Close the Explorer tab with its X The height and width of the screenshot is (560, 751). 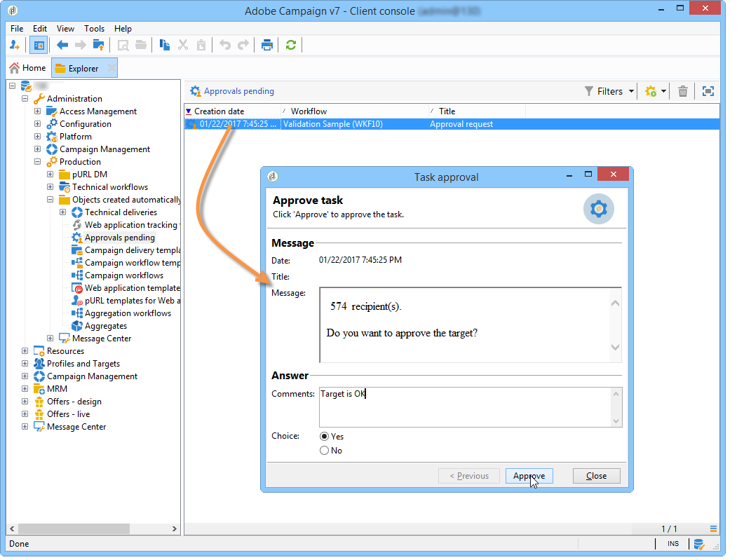(111, 68)
